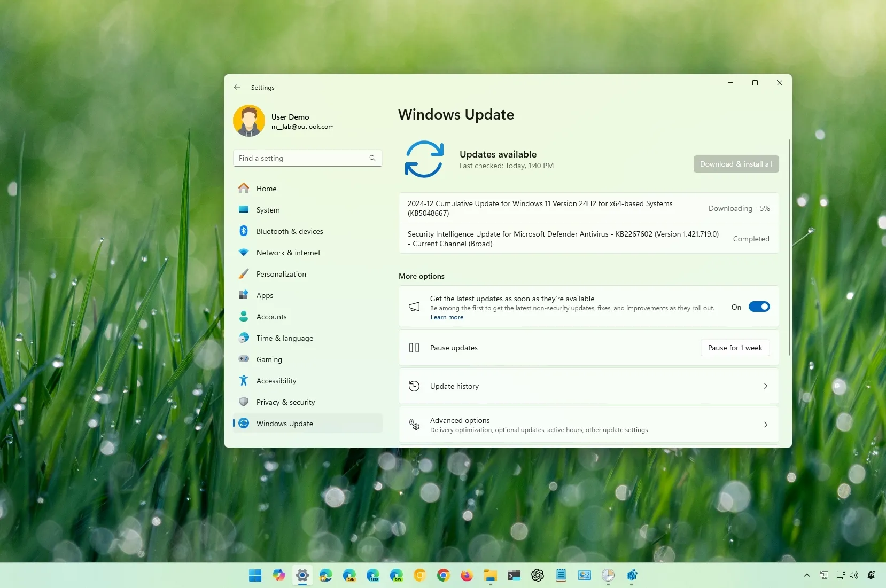
Task: Open the System settings page
Action: [308, 210]
